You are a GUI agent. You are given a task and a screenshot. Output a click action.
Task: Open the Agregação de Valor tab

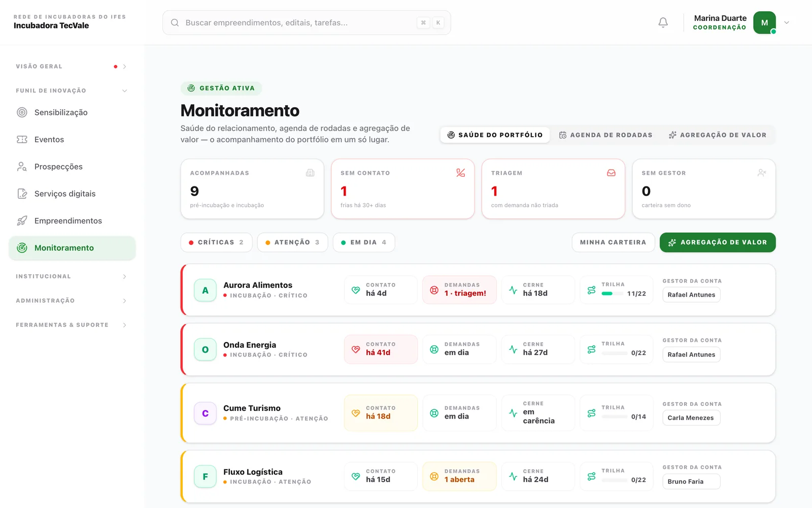718,135
